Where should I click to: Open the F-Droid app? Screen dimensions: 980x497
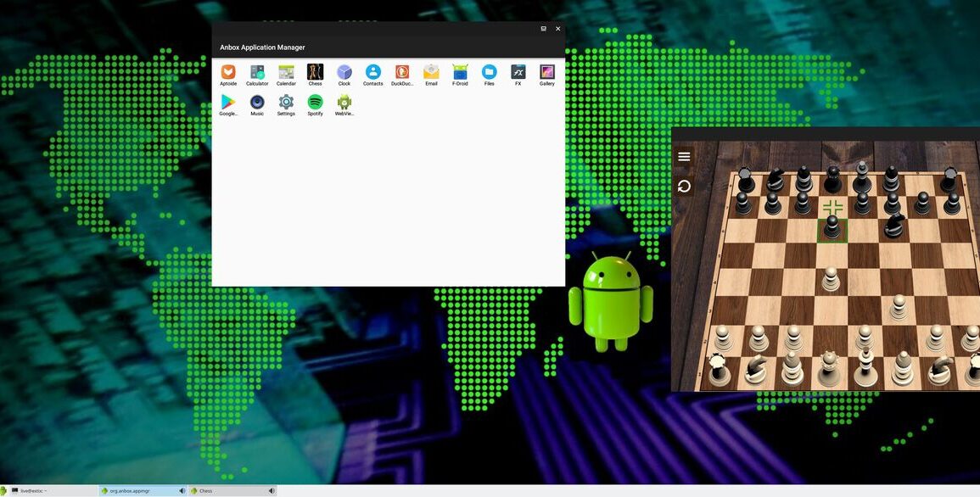coord(460,73)
